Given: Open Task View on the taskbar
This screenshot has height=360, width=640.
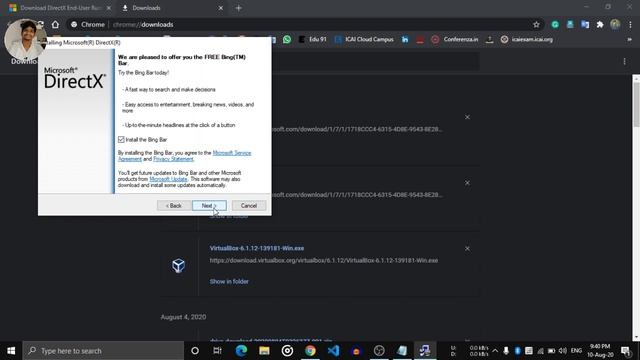Looking at the screenshot, I should [x=218, y=351].
